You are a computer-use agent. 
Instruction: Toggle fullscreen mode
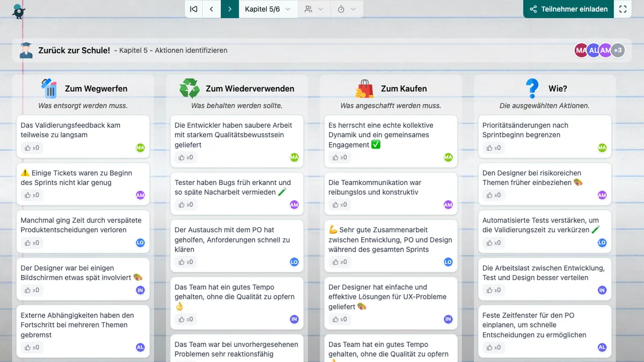pyautogui.click(x=623, y=9)
